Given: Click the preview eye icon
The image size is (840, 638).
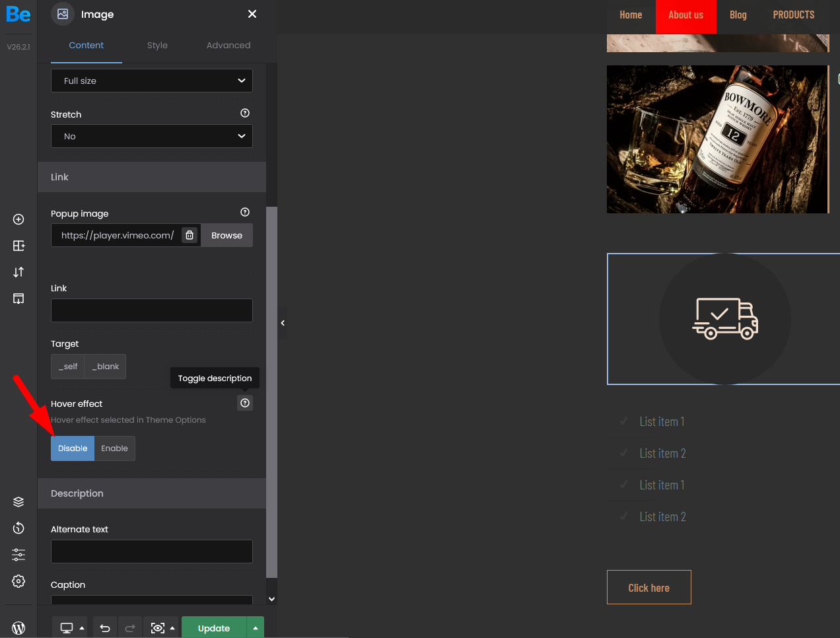Looking at the screenshot, I should [x=158, y=628].
